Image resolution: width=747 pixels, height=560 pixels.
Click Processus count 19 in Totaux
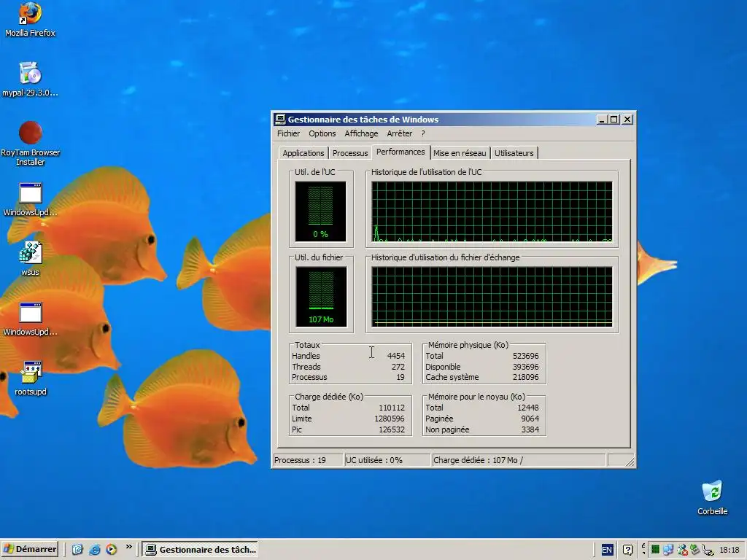point(400,377)
